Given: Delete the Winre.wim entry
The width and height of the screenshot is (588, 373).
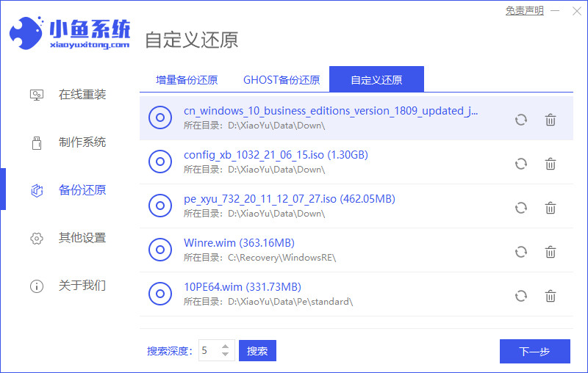Looking at the screenshot, I should coord(550,252).
